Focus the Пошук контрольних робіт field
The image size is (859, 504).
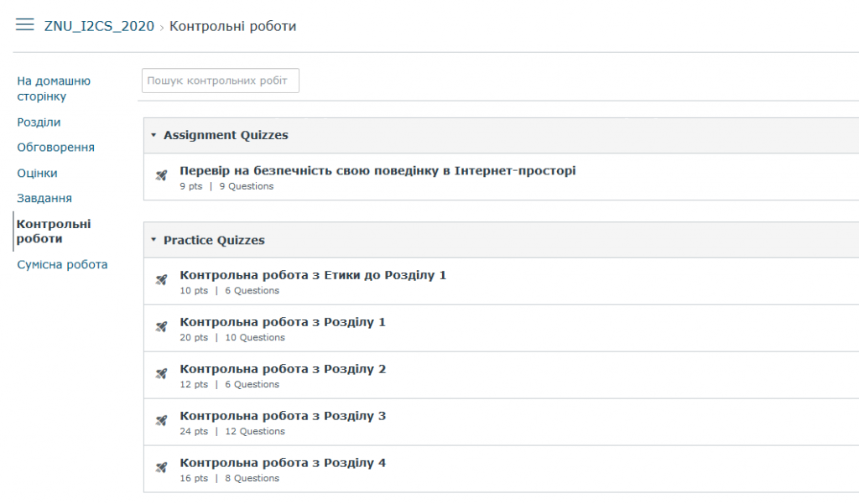(221, 81)
